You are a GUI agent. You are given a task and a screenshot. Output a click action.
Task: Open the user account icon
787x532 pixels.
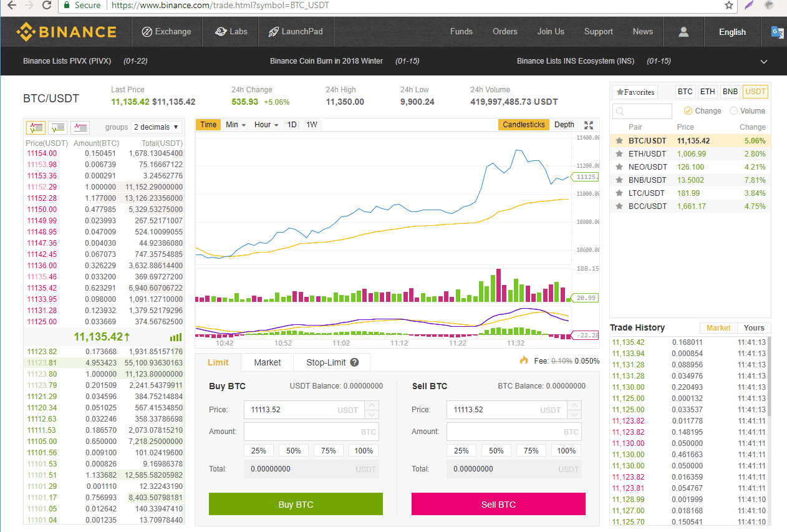pos(683,32)
